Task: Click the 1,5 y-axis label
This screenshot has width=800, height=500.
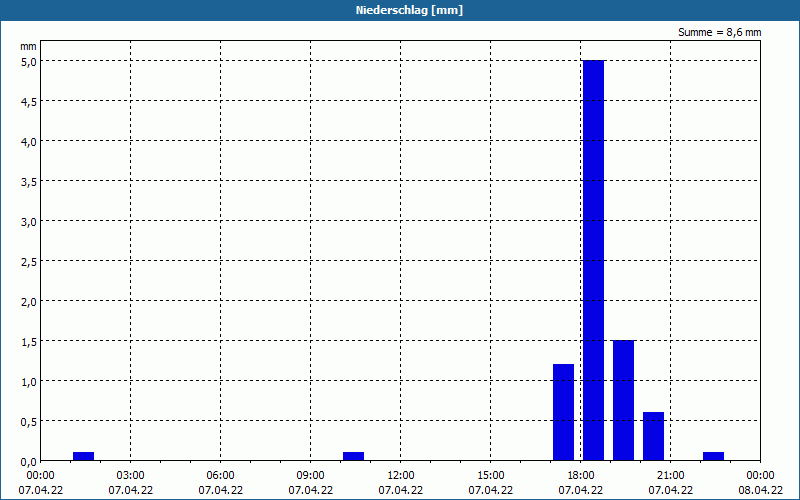Action: click(29, 342)
